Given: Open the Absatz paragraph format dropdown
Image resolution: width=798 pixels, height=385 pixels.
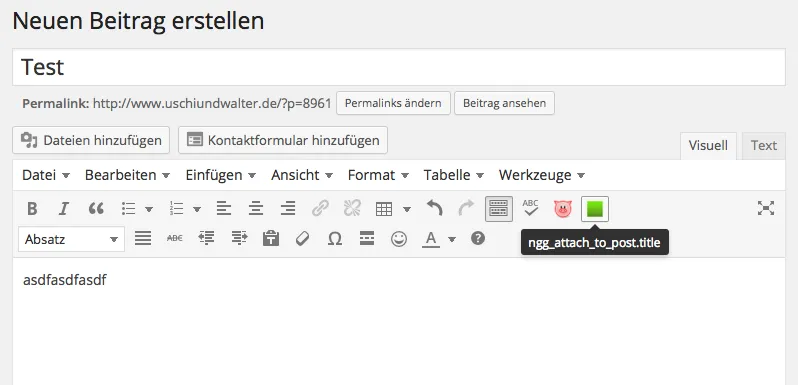Looking at the screenshot, I should coord(71,239).
